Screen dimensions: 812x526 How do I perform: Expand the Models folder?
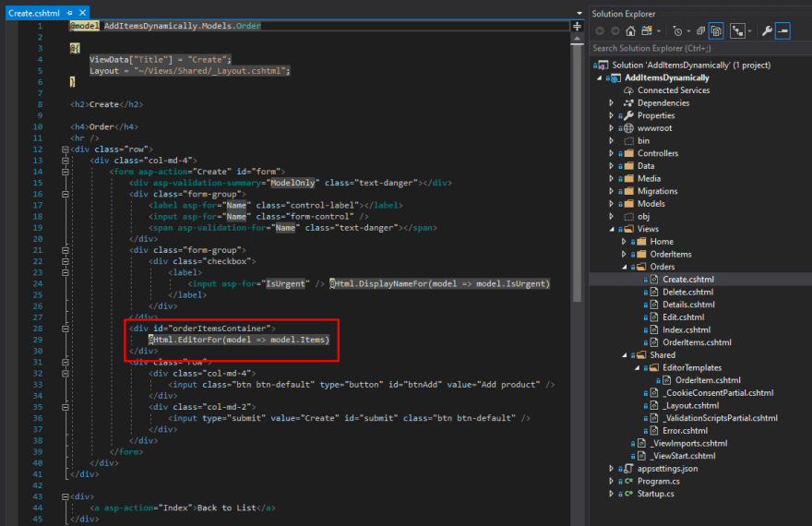[x=612, y=203]
